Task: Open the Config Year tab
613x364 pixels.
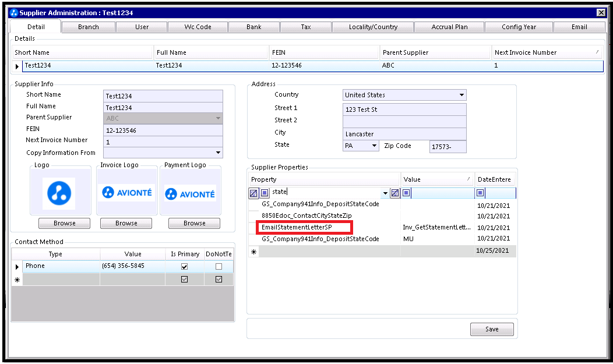Action: 519,27
